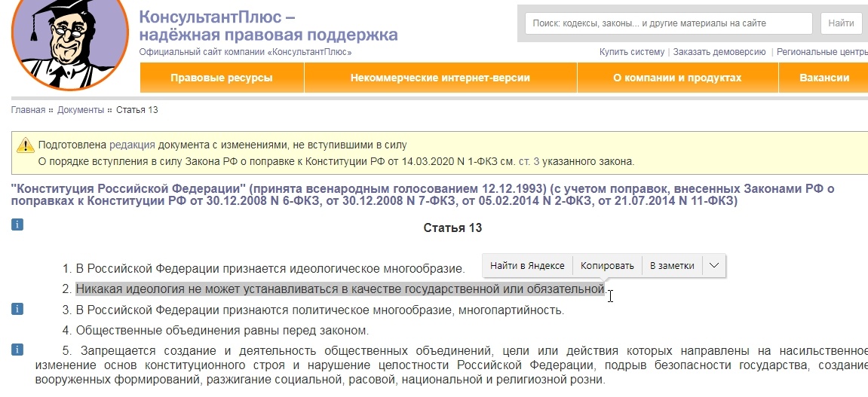Expand the selection popup dropdown arrow
The width and height of the screenshot is (868, 397).
[713, 265]
